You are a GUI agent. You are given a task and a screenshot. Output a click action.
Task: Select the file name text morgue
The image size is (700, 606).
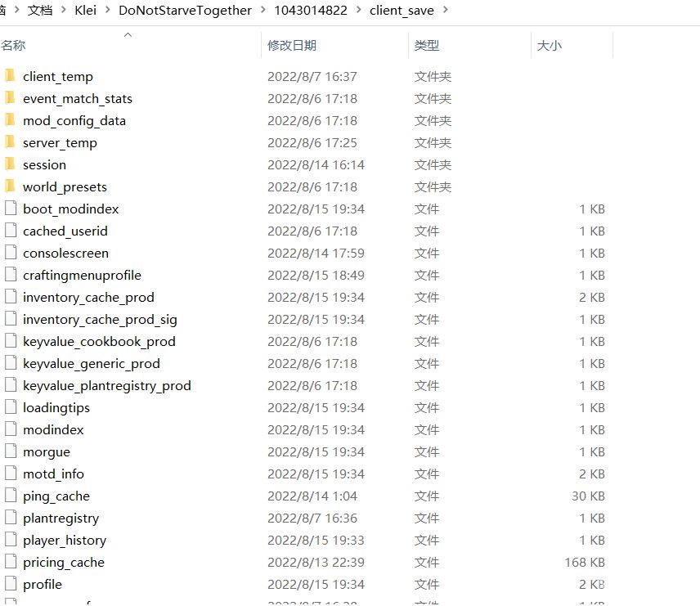tap(47, 452)
